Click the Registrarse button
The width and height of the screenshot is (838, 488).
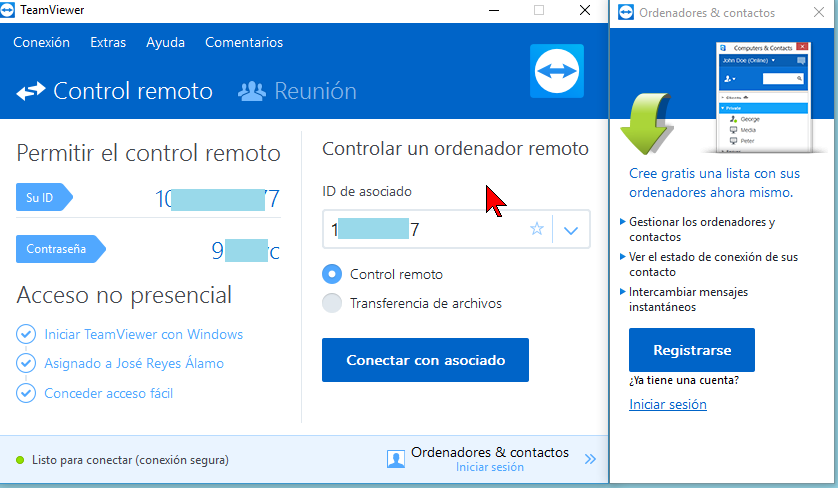point(692,350)
